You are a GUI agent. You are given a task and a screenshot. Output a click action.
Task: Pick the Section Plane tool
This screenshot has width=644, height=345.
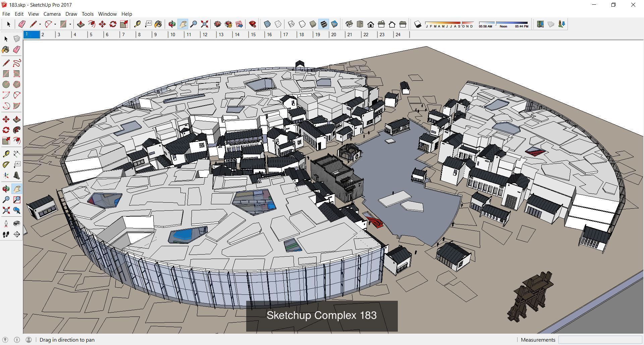click(17, 234)
